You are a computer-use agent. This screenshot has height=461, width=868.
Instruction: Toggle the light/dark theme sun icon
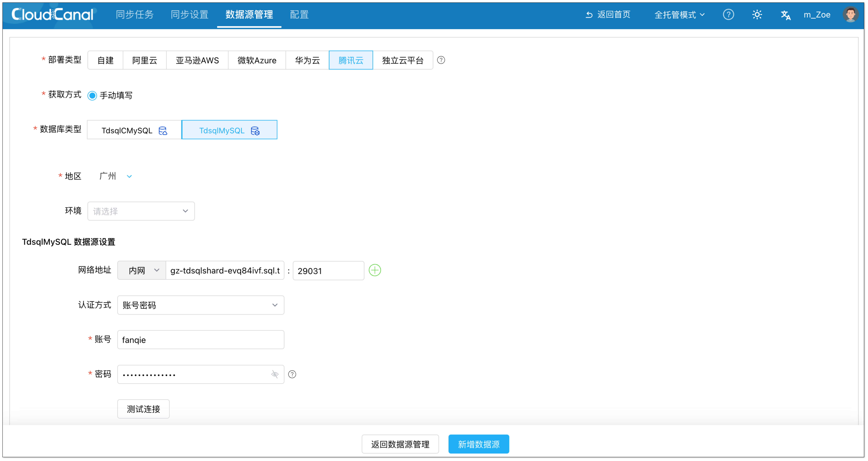(757, 15)
